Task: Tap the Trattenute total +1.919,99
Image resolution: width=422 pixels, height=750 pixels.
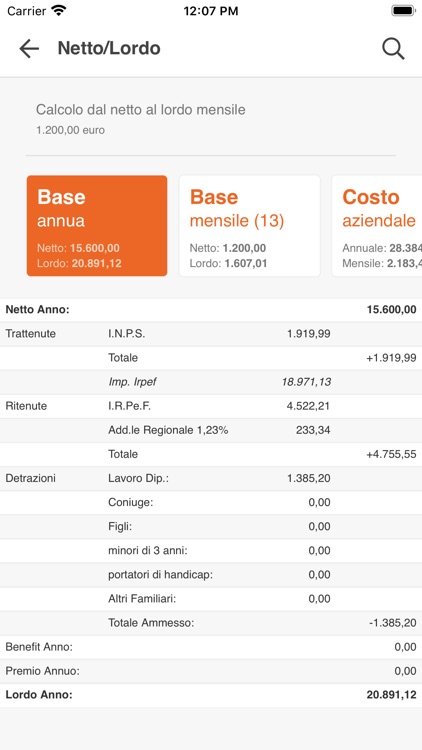Action: [391, 358]
